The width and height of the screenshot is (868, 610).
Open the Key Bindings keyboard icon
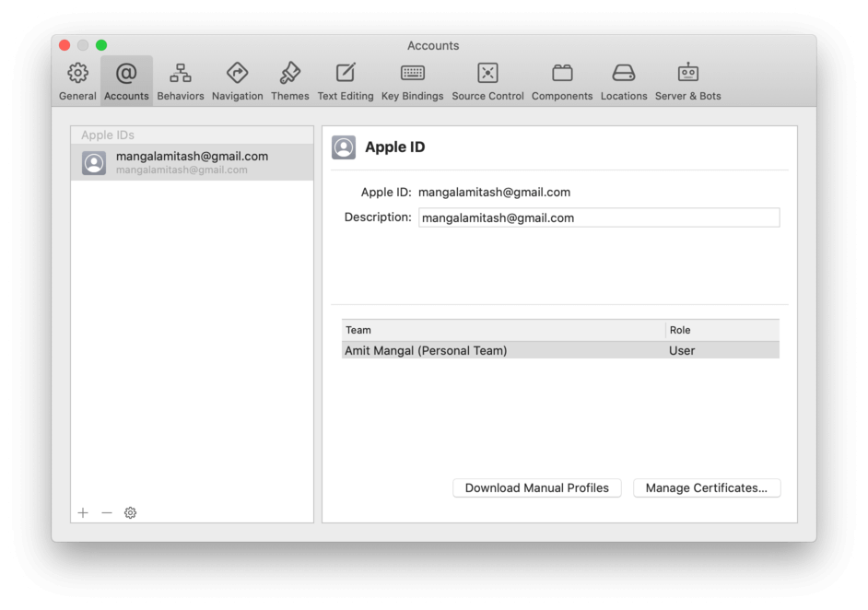coord(413,73)
